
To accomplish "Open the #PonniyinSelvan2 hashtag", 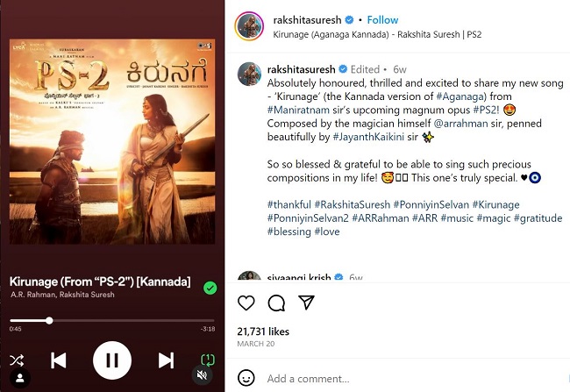I will pyautogui.click(x=310, y=218).
